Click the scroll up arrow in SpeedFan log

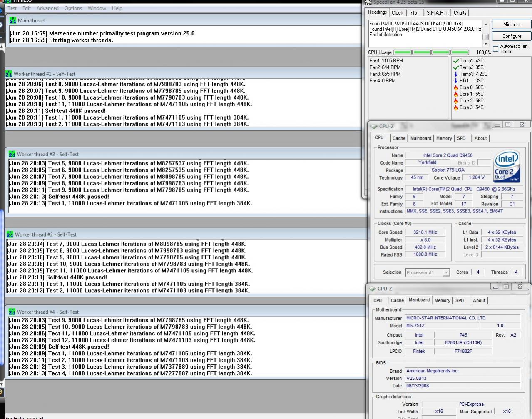pyautogui.click(x=485, y=24)
